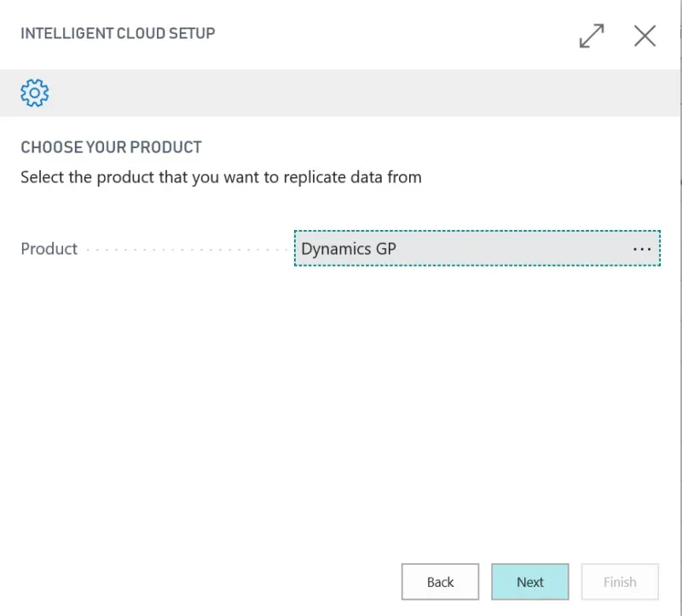
Task: Click the dotted leader after Product label
Action: click(x=188, y=250)
